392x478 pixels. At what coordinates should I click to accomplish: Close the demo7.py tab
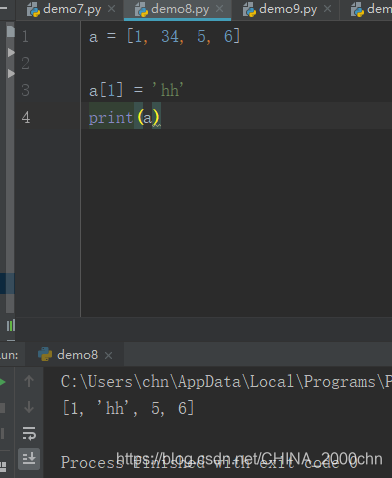(112, 9)
